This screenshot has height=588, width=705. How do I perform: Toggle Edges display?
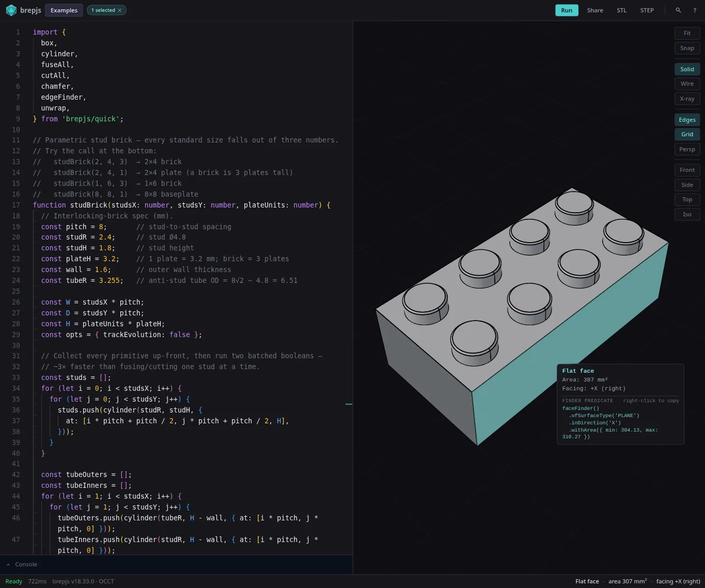687,120
